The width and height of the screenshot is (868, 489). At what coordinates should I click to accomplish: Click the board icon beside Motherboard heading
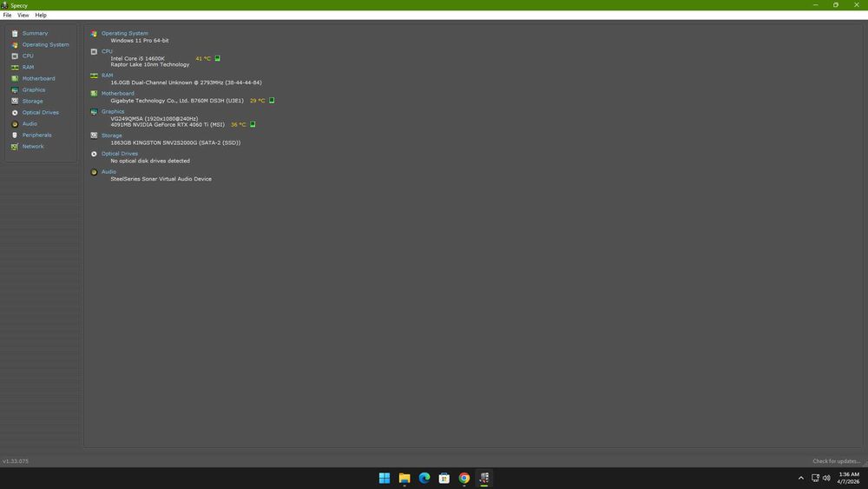(x=94, y=94)
